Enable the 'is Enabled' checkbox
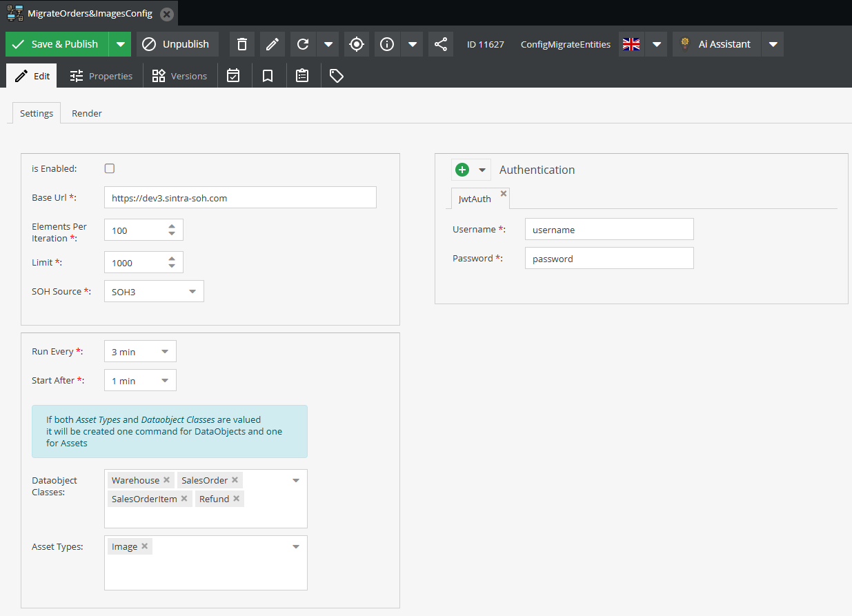The height and width of the screenshot is (616, 852). pos(109,168)
